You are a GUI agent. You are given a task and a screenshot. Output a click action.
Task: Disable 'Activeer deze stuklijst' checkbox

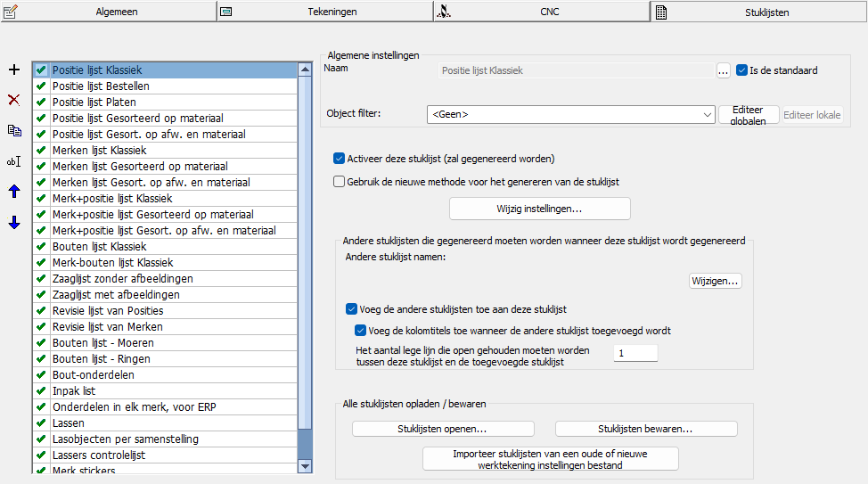coord(339,160)
